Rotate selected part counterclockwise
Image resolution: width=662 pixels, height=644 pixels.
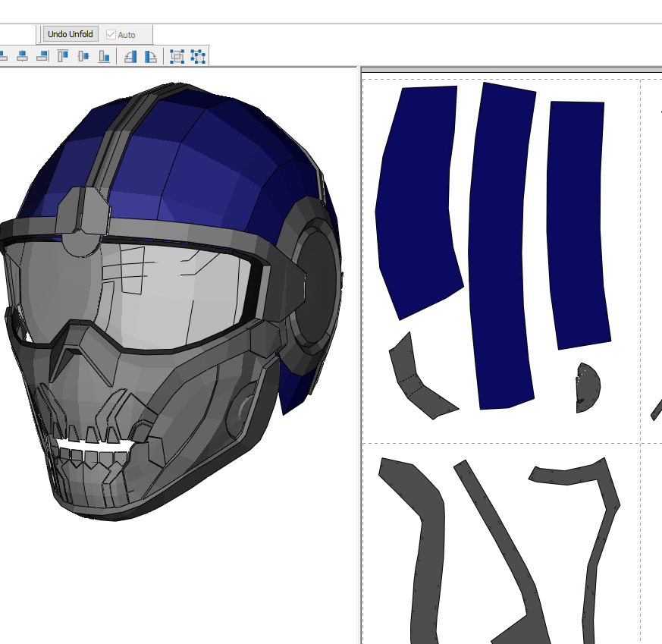click(x=130, y=57)
